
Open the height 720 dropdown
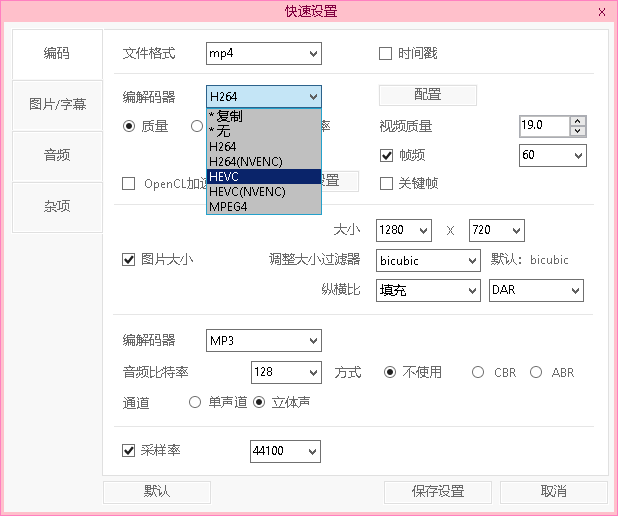pos(497,230)
